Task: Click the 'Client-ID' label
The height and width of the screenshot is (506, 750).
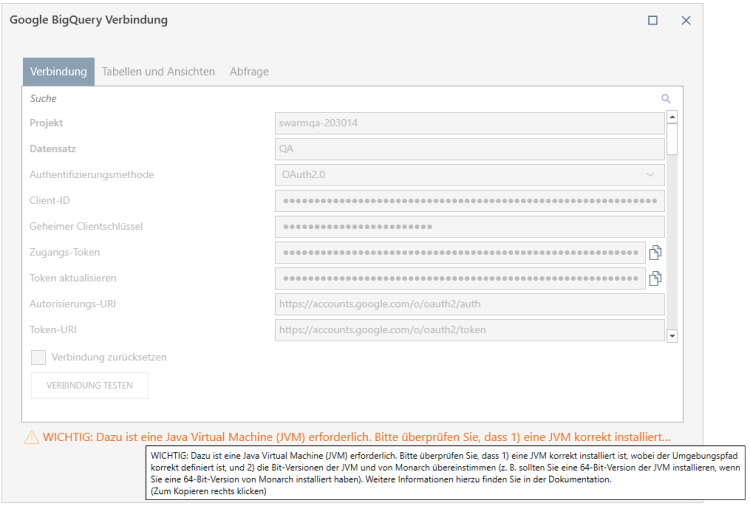Action: 50,200
